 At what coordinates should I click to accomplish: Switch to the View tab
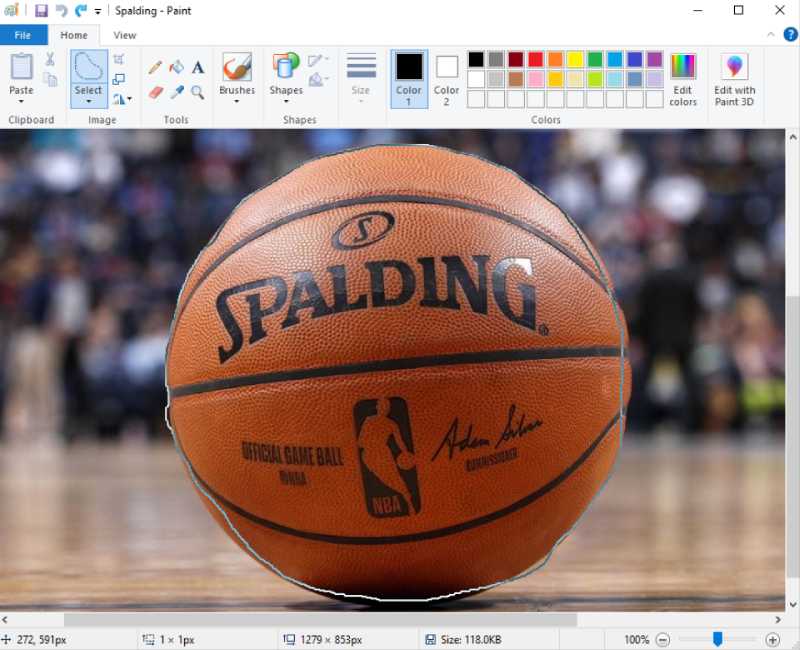tap(124, 35)
